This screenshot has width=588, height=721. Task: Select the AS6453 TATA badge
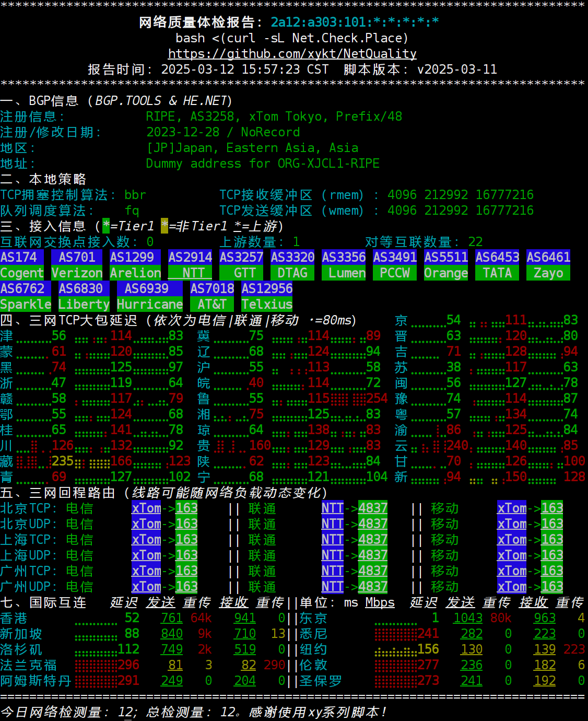coord(497,265)
